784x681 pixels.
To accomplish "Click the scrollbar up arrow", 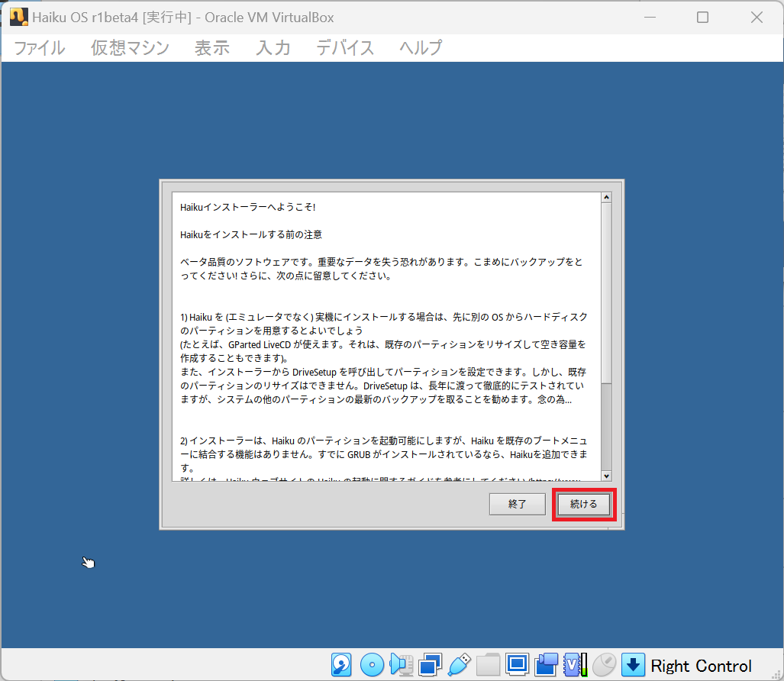I will point(606,198).
